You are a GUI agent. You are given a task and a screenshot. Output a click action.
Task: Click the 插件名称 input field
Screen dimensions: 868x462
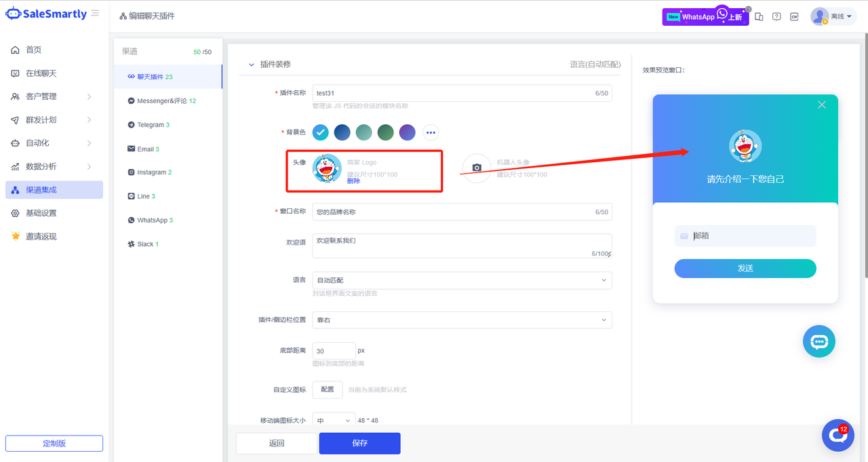(x=451, y=93)
